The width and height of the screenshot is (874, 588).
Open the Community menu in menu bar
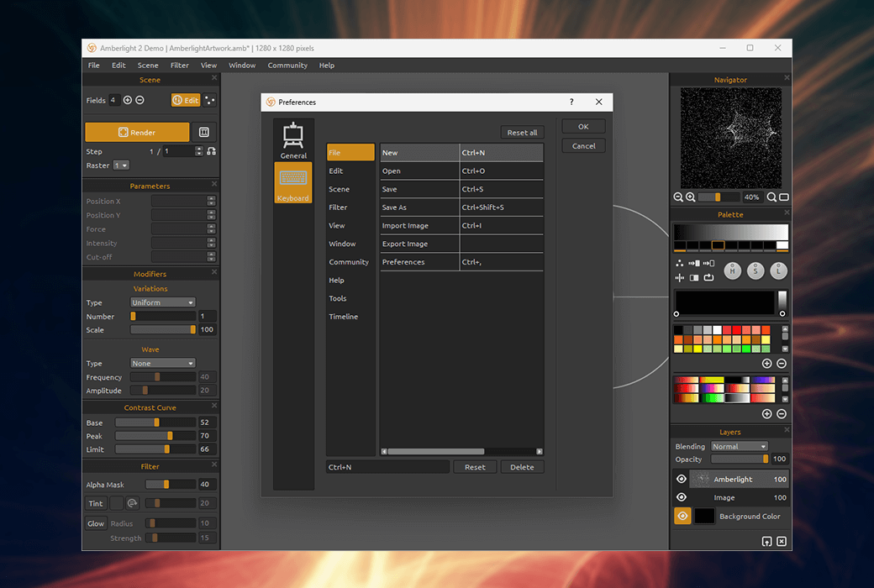[x=287, y=66]
